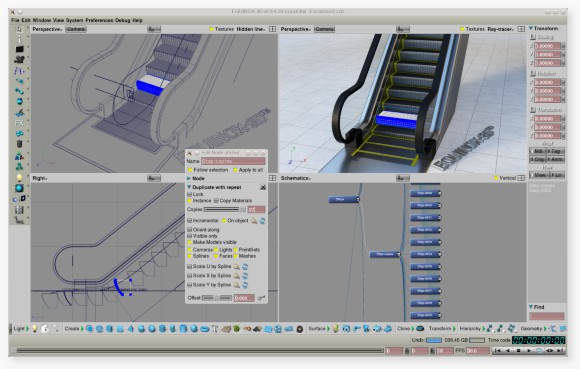Enable the Lock checkbox
The image size is (580, 369).
(x=189, y=194)
